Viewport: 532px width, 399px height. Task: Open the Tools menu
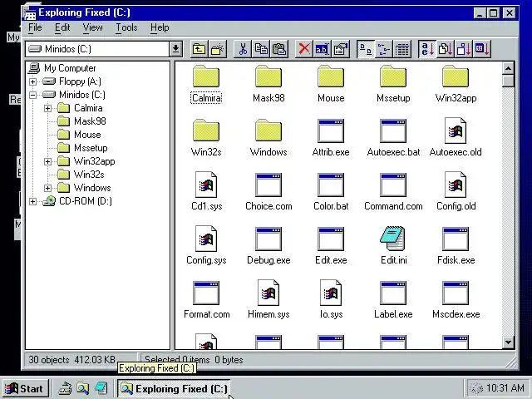coord(126,27)
